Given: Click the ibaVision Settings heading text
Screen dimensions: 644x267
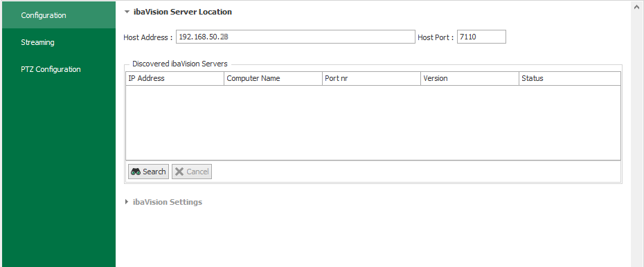Looking at the screenshot, I should (167, 202).
